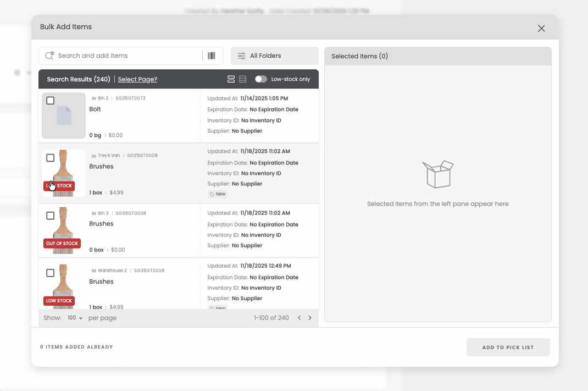Switch to the card list view icon
Viewport: 588px width, 391px height.
[x=231, y=79]
